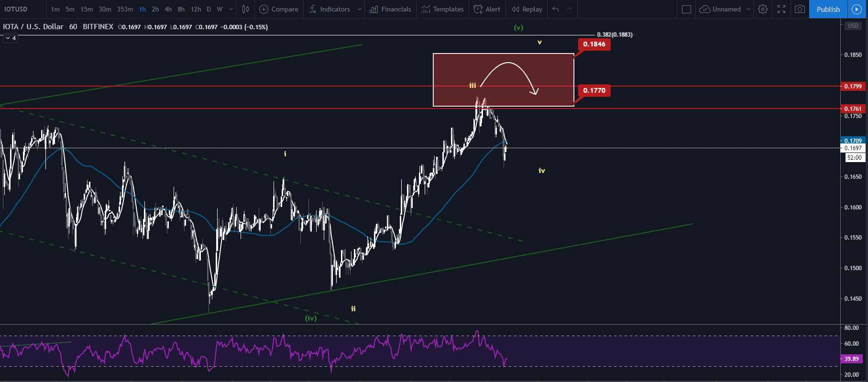
Task: Expand the timeframe list dropdown arrow
Action: point(231,9)
